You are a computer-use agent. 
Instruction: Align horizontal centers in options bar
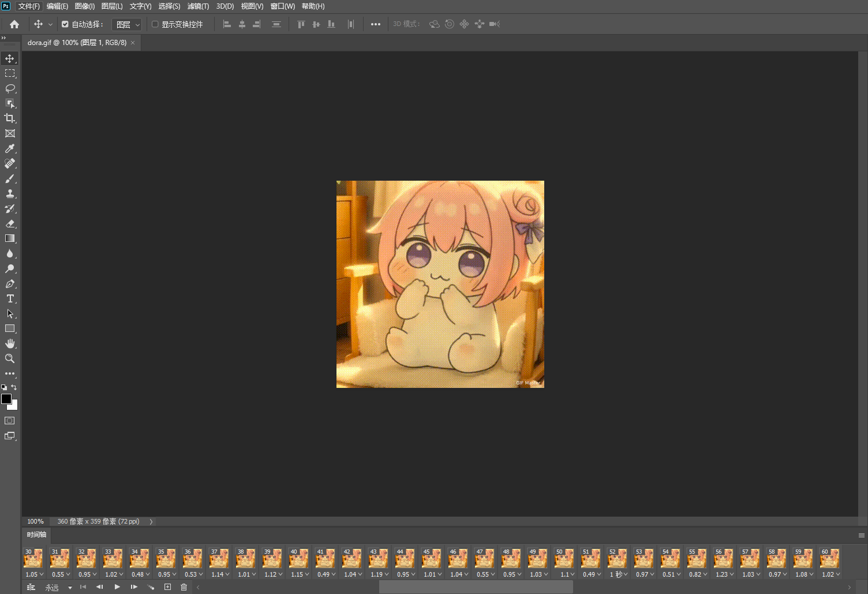point(242,24)
